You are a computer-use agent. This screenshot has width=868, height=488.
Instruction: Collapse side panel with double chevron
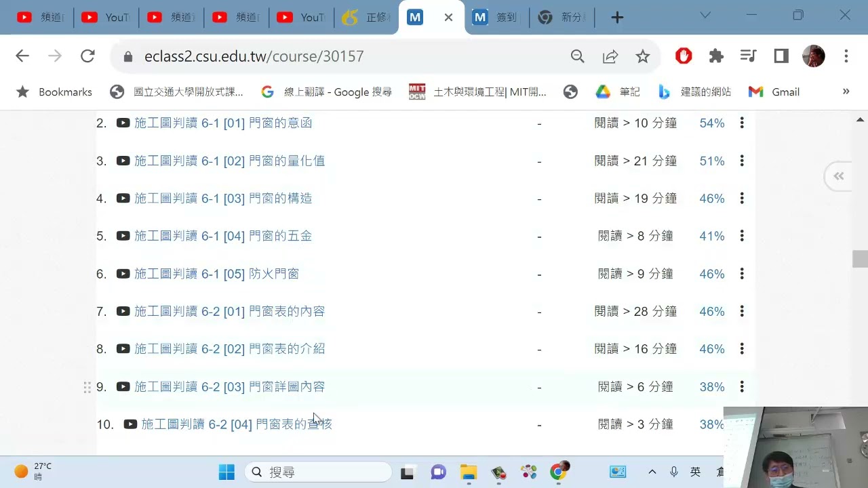point(839,176)
